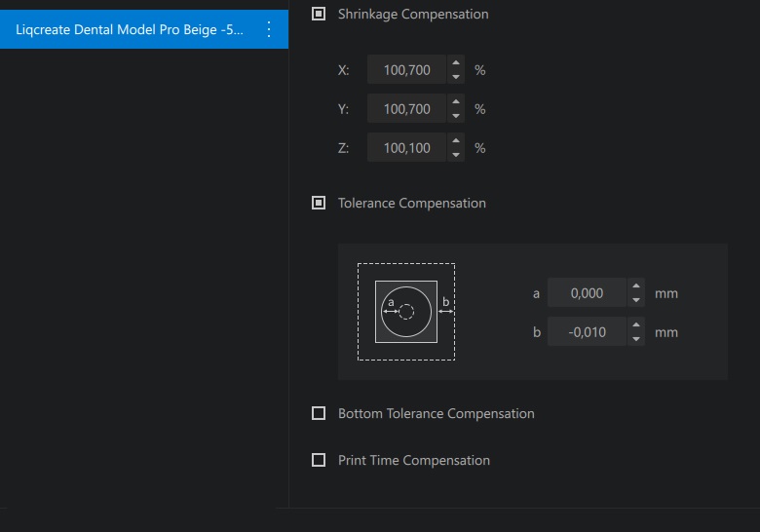760x532 pixels.
Task: Increase tolerance b value with up arrow
Action: 636,324
